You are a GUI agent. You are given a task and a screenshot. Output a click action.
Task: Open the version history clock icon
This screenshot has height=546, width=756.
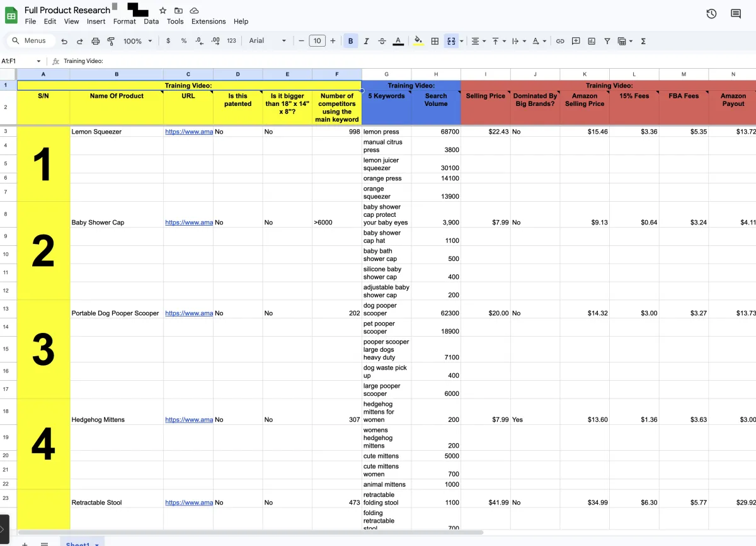click(711, 14)
